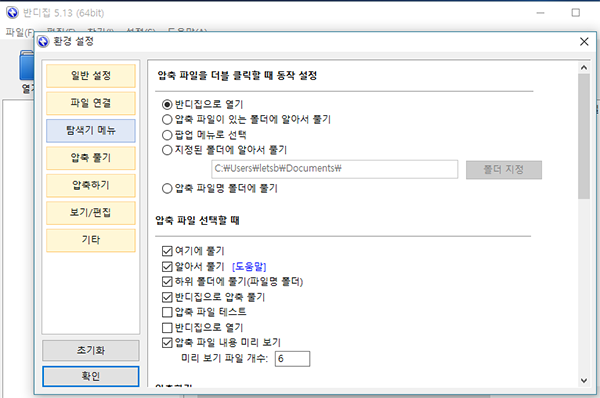The image size is (600, 398).
Task: Select the 탐색기 메뉴 tab
Action: [x=91, y=130]
